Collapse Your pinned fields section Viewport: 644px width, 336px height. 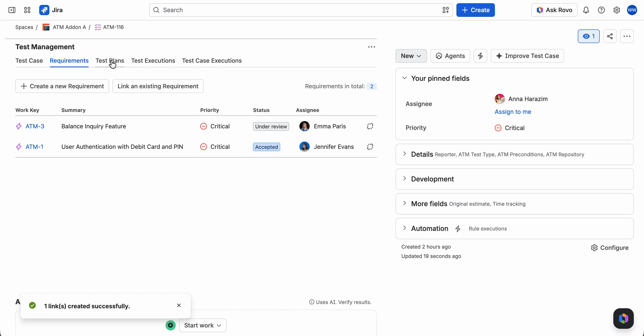pos(404,78)
